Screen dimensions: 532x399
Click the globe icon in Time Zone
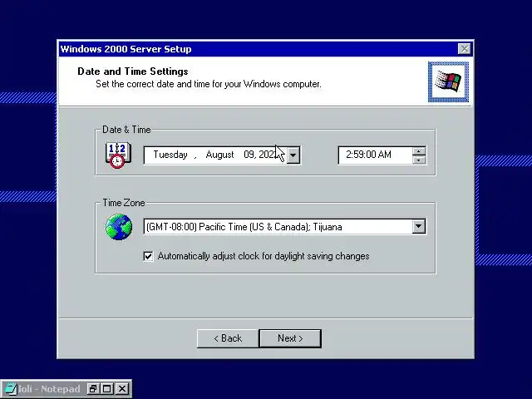(x=119, y=227)
